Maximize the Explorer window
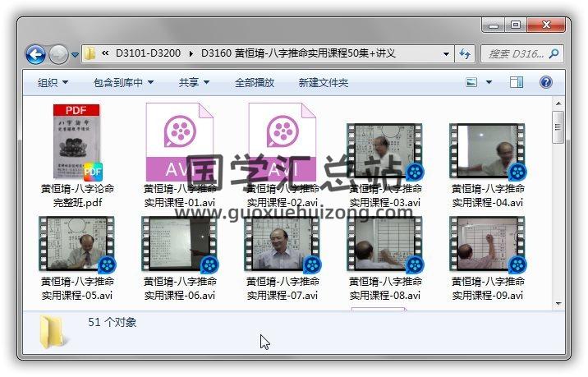Viewport: 588px width, 377px height. tap(516, 25)
